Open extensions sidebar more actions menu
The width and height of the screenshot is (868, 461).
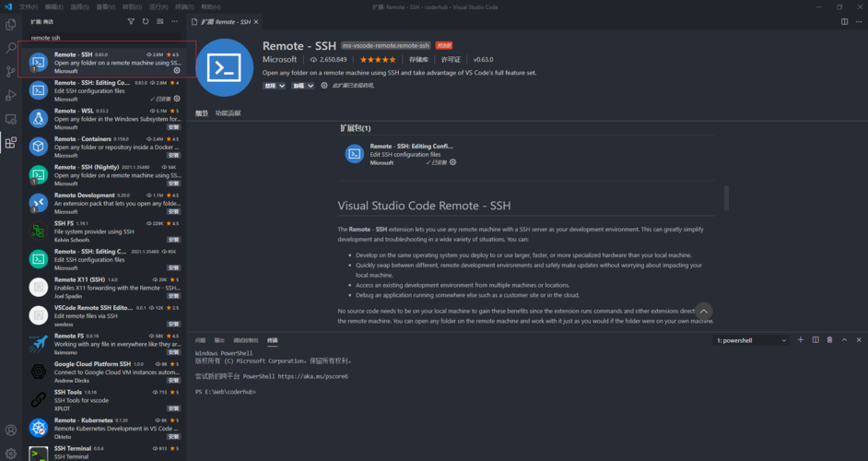[174, 21]
